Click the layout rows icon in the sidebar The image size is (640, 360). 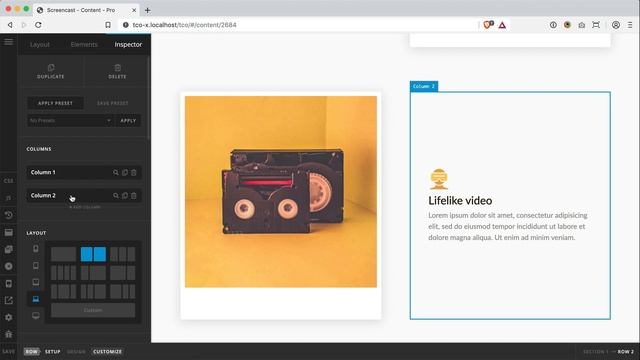click(8, 232)
